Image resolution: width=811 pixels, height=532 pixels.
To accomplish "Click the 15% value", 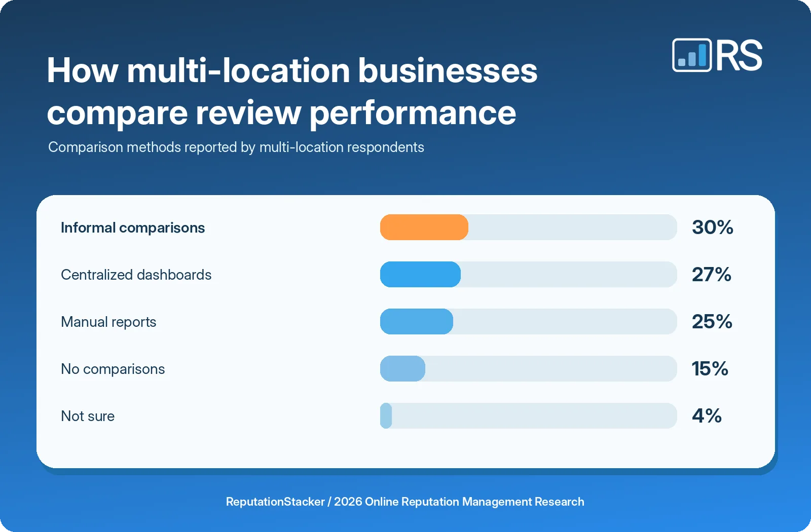I will pos(710,369).
